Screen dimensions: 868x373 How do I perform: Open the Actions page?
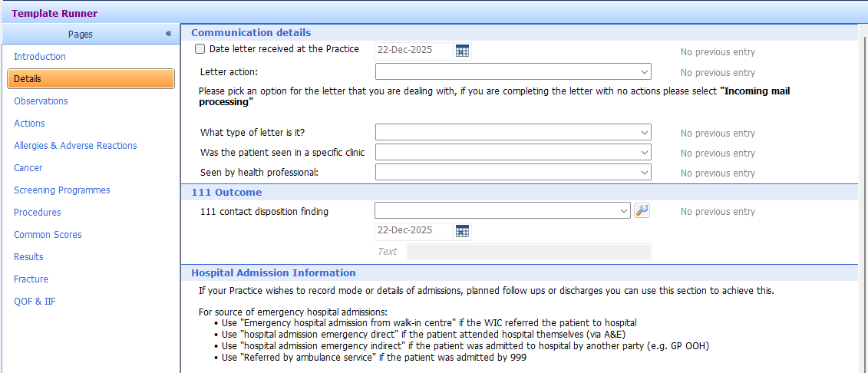pyautogui.click(x=29, y=124)
